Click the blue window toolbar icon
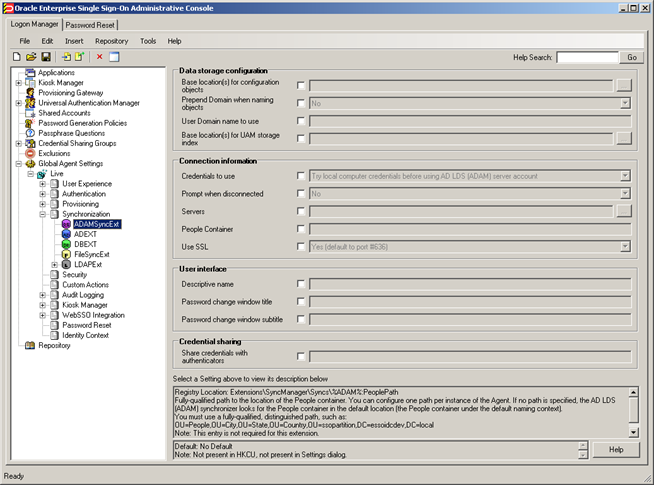The image size is (654, 485). click(x=114, y=57)
